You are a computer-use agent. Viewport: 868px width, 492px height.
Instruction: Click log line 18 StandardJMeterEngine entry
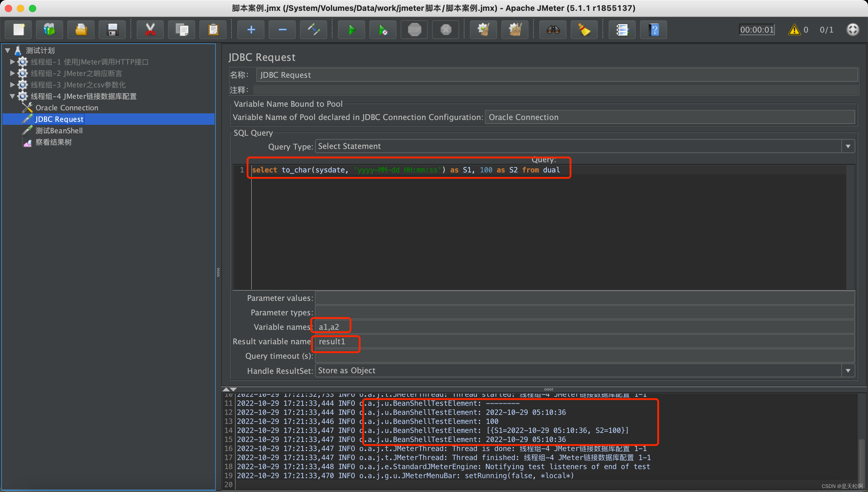(443, 467)
